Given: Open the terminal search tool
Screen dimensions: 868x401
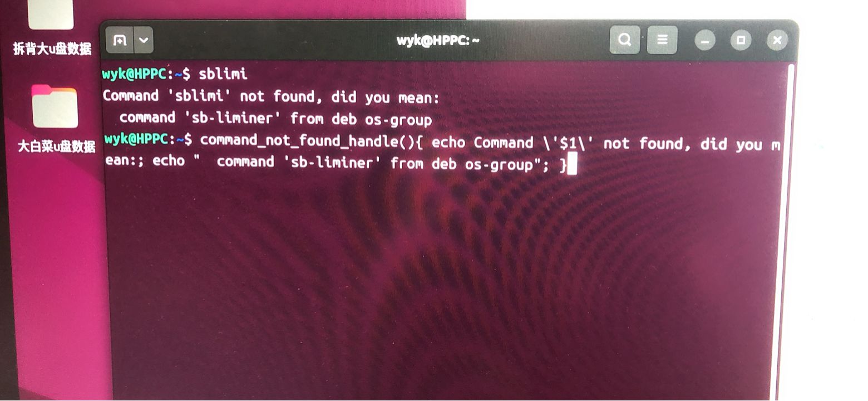Looking at the screenshot, I should coord(624,40).
